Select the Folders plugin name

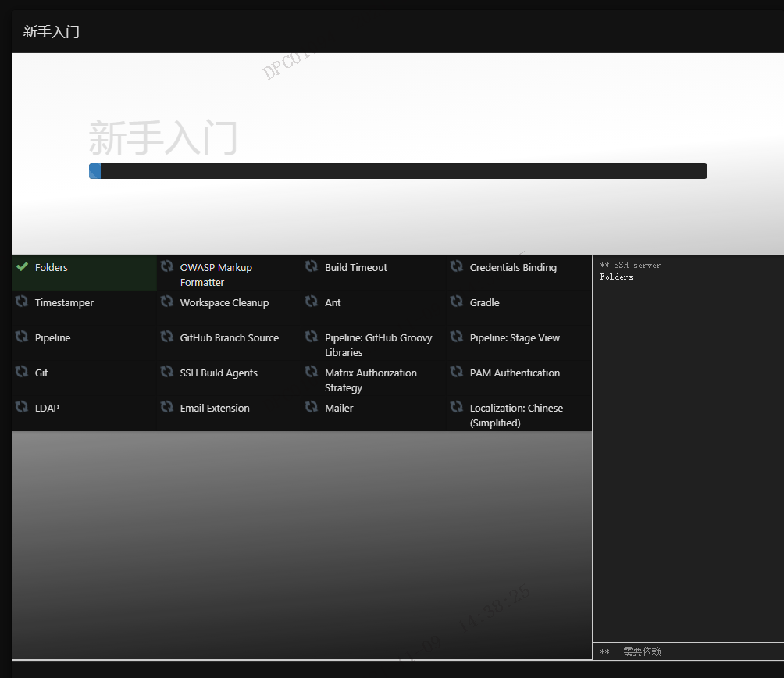(x=51, y=267)
